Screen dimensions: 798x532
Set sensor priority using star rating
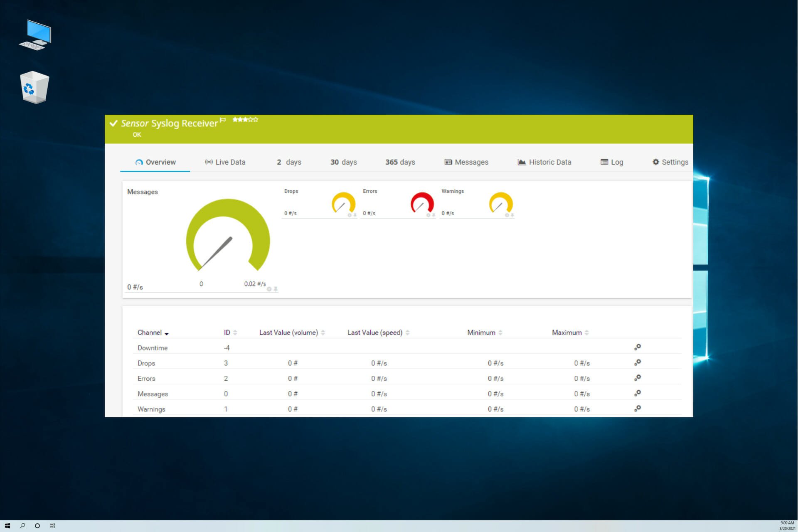[x=245, y=119]
